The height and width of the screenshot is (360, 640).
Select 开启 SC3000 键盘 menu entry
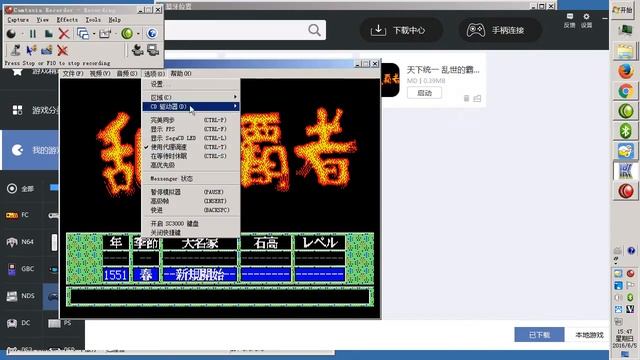191,224
